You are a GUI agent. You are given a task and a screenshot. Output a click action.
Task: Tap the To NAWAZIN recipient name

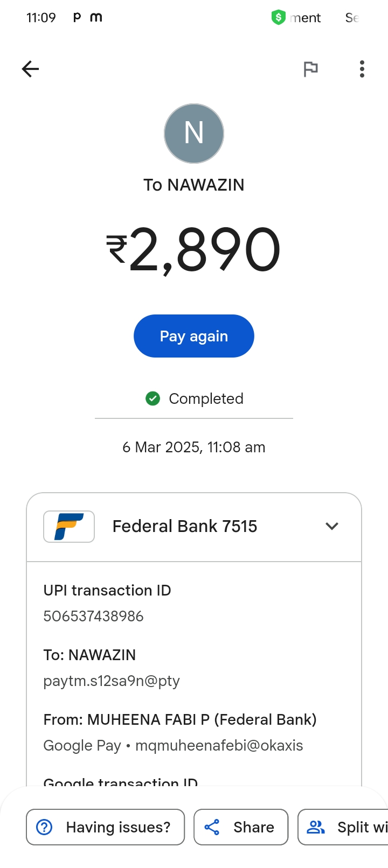click(x=194, y=185)
